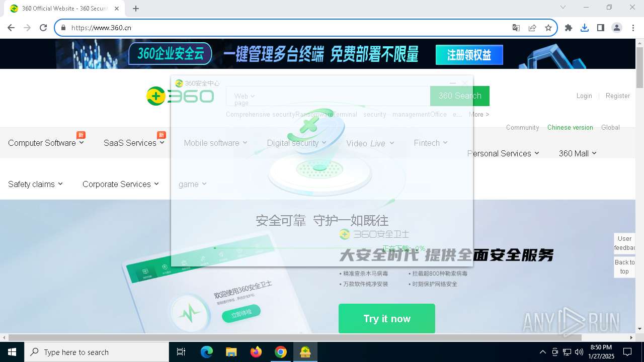This screenshot has height=362, width=644.
Task: Launch Firefox from the taskbar
Action: pos(256,352)
